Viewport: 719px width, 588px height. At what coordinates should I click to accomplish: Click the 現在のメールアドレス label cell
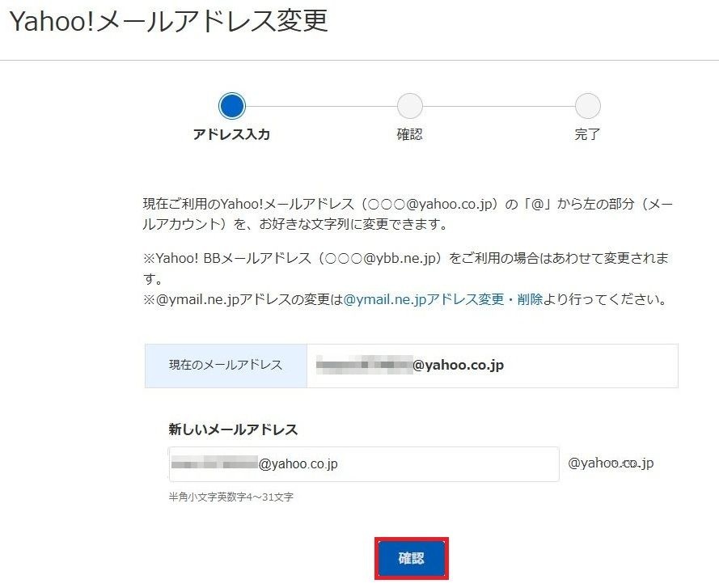pyautogui.click(x=226, y=366)
